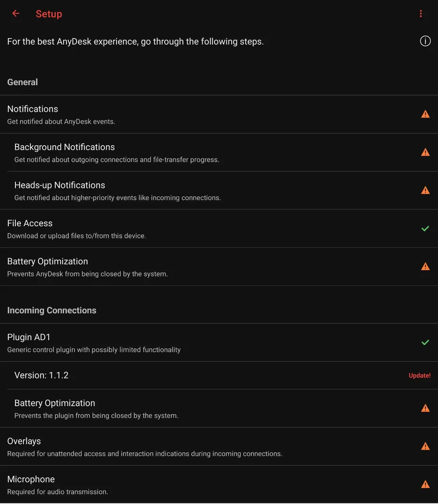Screen dimensions: 438x504
Task: Tap the green checkmark beside Plugin AD1
Action: (x=425, y=342)
